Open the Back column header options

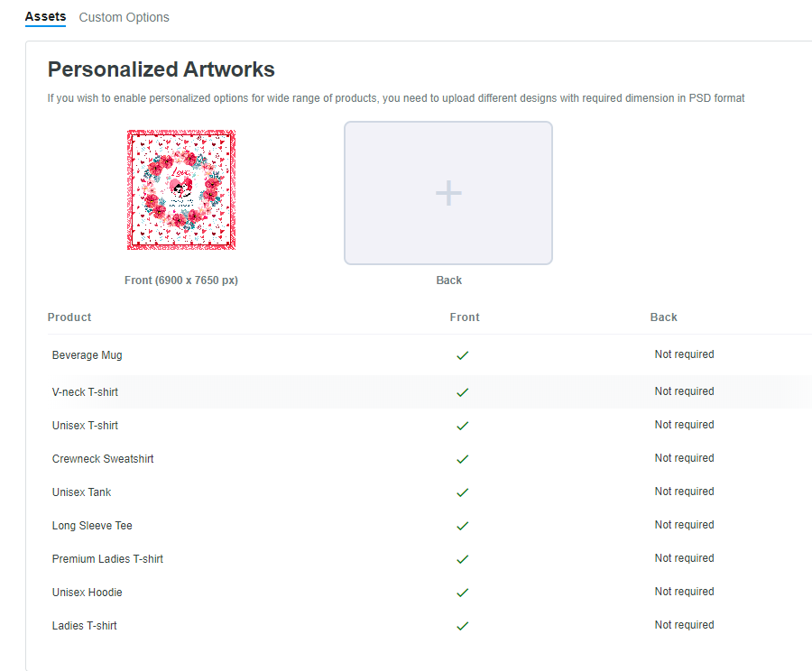(x=663, y=317)
